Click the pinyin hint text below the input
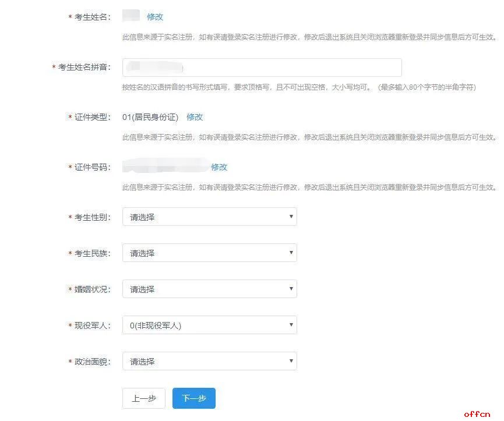The height and width of the screenshot is (421, 504). click(298, 87)
